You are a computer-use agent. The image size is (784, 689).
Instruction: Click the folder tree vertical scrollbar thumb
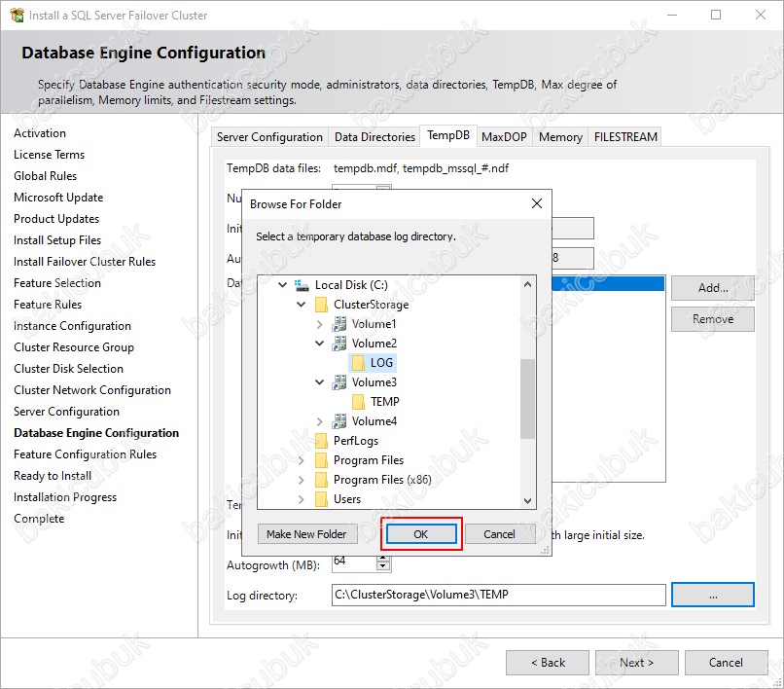(527, 399)
